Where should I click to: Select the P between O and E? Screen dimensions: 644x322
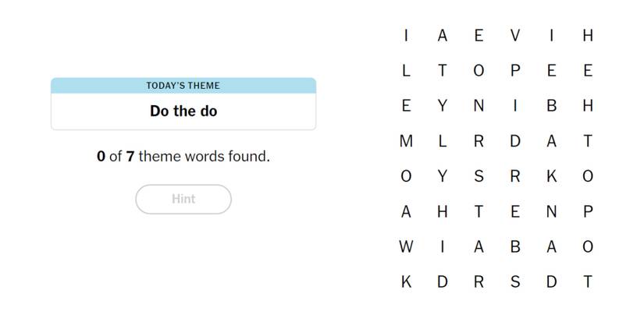515,70
